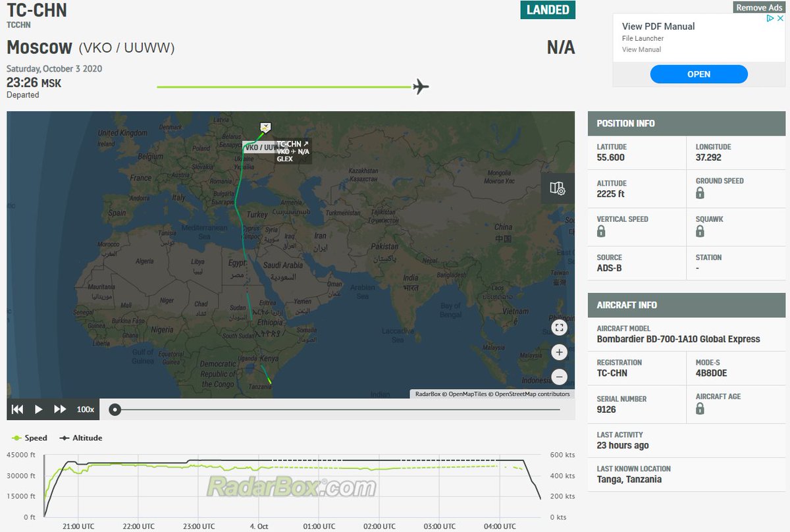The image size is (790, 532).
Task: Click the Moscow origin airport name
Action: pyautogui.click(x=39, y=47)
